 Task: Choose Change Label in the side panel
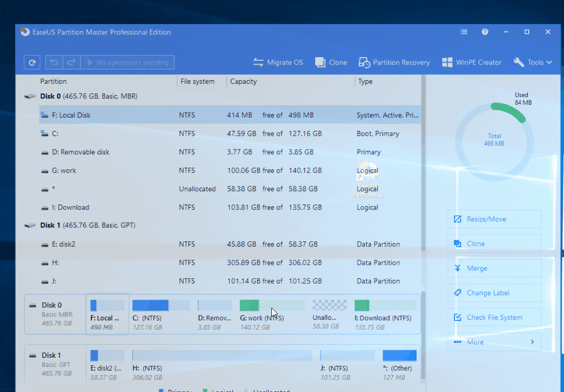point(494,293)
